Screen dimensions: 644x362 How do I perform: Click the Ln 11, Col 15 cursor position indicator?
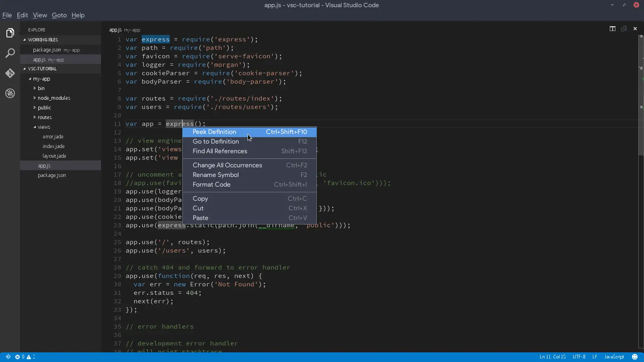tap(553, 357)
